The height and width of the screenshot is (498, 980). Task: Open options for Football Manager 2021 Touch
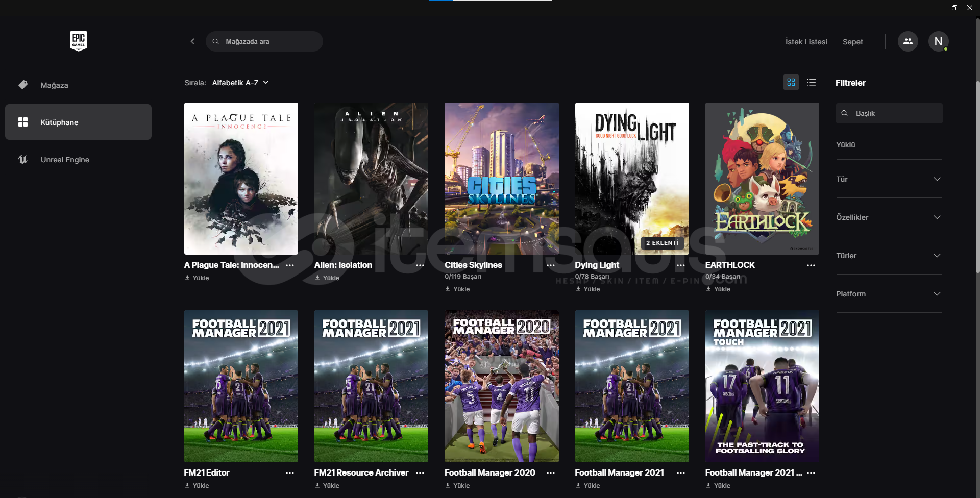811,473
